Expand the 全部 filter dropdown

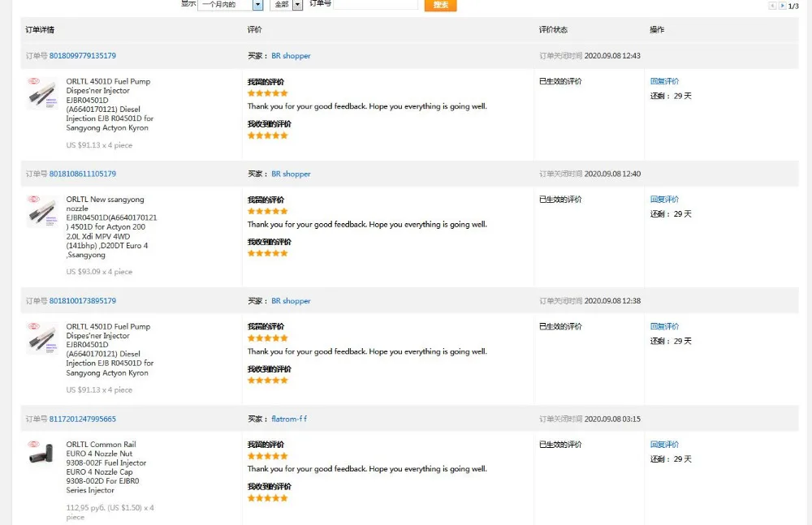pos(297,5)
